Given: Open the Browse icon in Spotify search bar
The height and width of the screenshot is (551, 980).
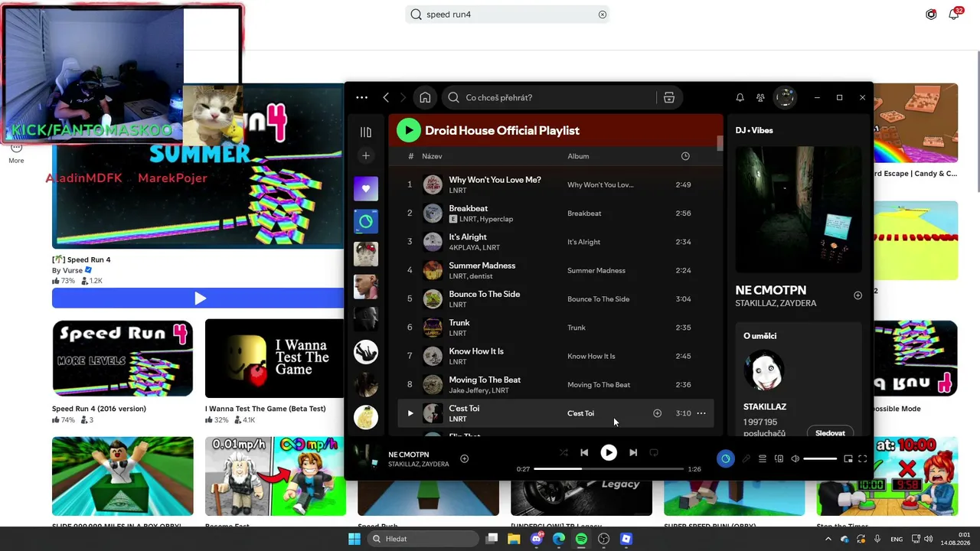Looking at the screenshot, I should click(x=668, y=97).
